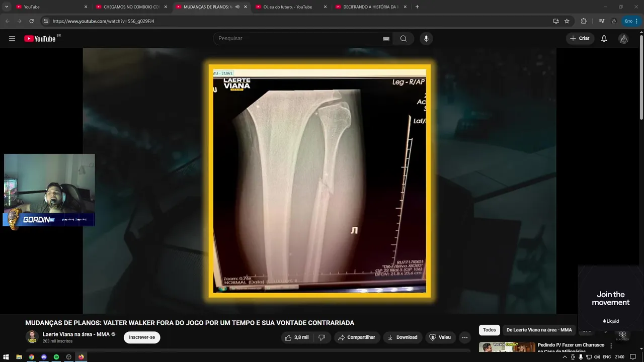644x362 pixels.
Task: Click the video player to pause
Action: [x=319, y=181]
